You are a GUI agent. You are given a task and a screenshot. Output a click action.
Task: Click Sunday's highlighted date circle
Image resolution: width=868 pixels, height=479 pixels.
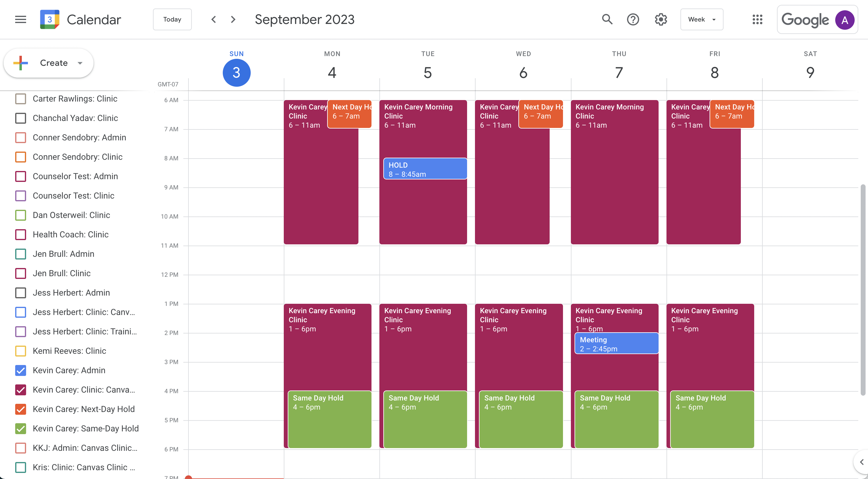(236, 72)
